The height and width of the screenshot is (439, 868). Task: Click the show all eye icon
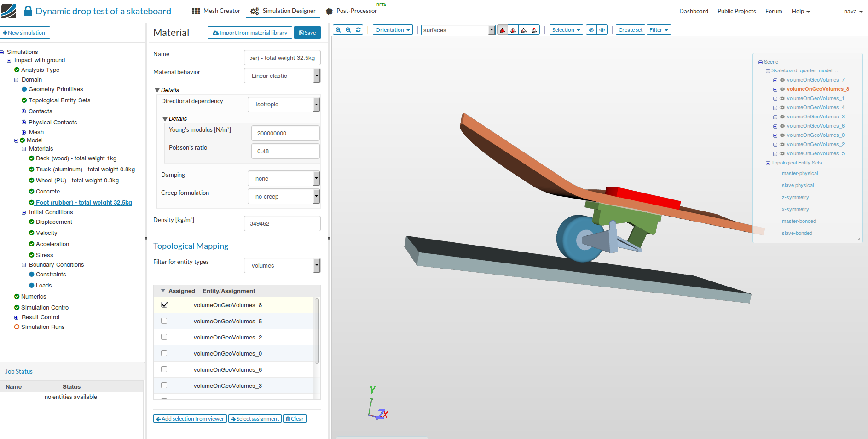pyautogui.click(x=602, y=30)
